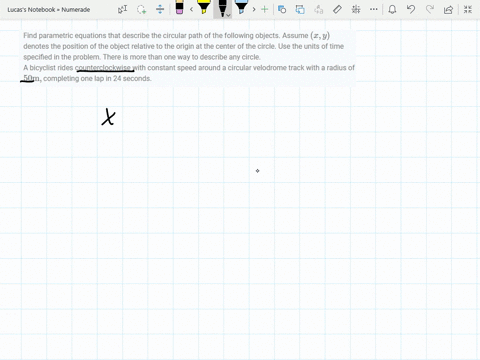Image resolution: width=480 pixels, height=360 pixels.
Task: Click the text '24 seconds'
Action: click(132, 78)
